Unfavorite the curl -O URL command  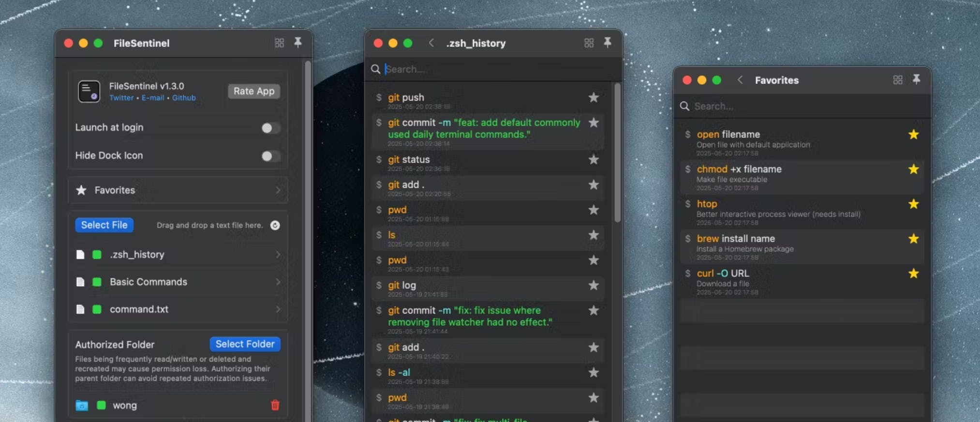(x=913, y=274)
